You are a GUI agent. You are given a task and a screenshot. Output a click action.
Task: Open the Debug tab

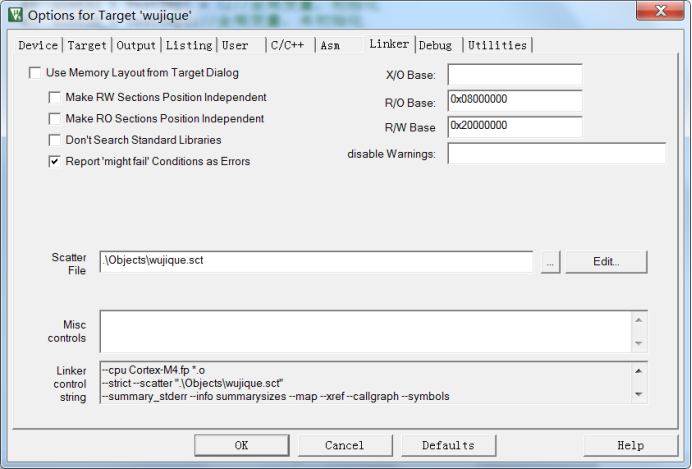(438, 45)
